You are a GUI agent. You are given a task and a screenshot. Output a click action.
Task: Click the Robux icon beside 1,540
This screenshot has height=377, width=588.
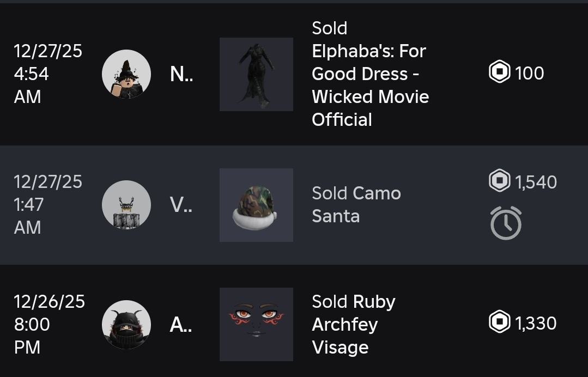(499, 181)
